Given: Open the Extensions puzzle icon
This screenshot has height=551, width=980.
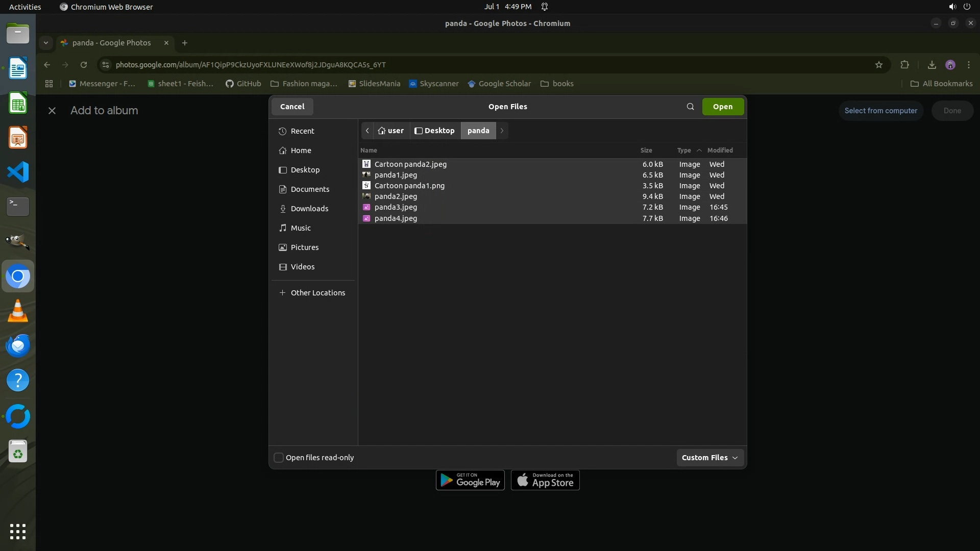Looking at the screenshot, I should [x=904, y=65].
